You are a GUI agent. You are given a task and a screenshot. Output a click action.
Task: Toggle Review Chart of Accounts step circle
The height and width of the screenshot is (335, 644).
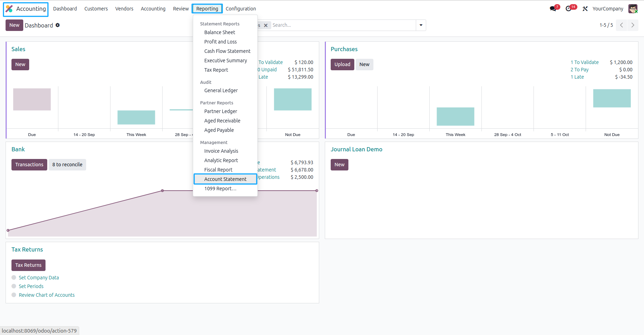pyautogui.click(x=14, y=295)
